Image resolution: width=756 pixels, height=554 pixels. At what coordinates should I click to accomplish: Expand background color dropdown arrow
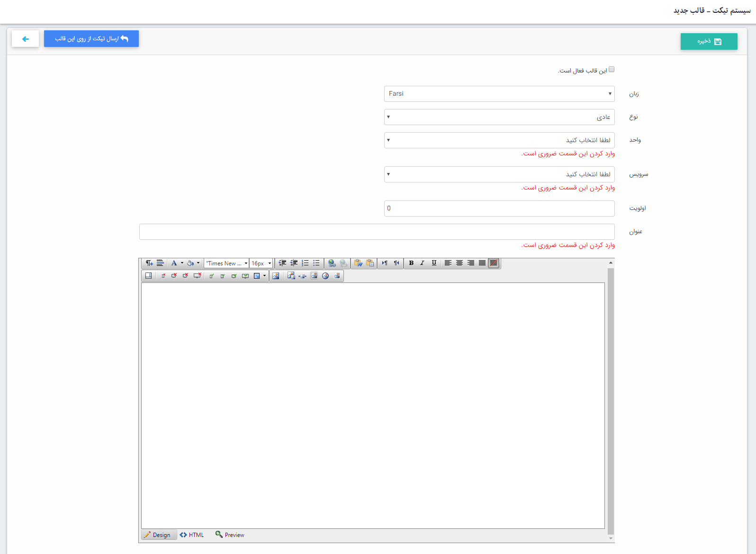coord(198,263)
